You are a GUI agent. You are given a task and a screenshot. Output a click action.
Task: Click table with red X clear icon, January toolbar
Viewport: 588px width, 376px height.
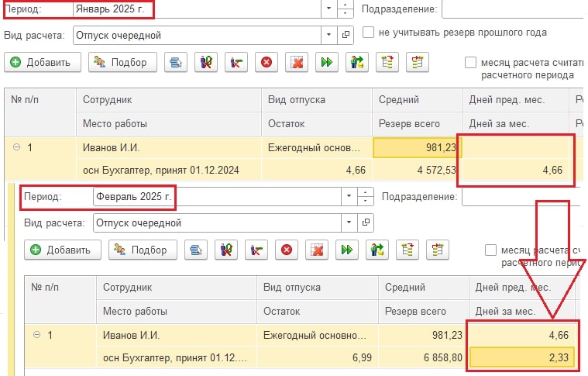(x=297, y=62)
